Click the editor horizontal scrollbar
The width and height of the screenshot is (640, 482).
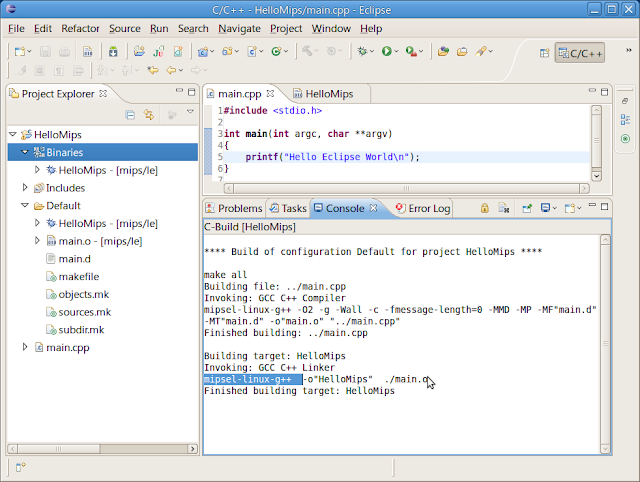coord(407,188)
